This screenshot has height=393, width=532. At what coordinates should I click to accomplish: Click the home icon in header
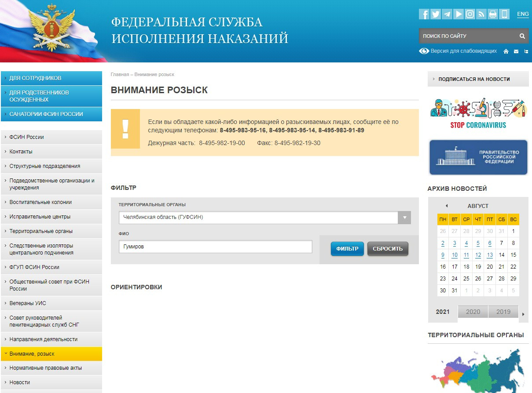[x=506, y=51]
